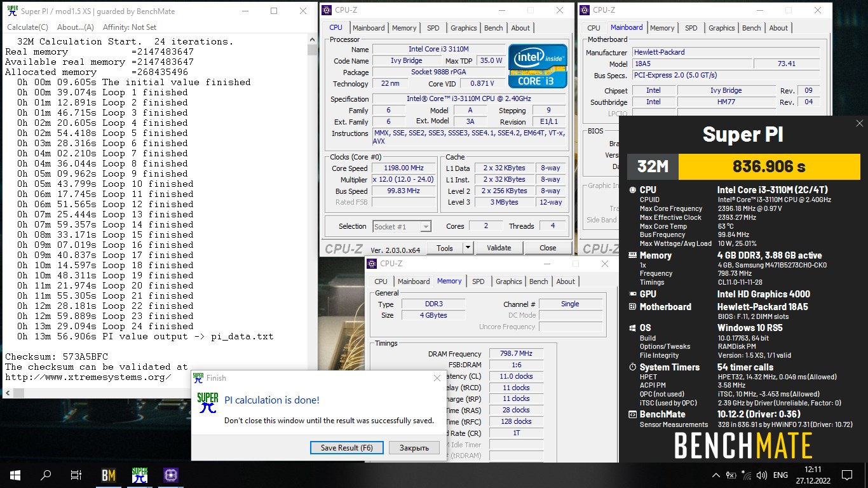Click the Super PI window title bar icon
868x488 pixels.
pyautogui.click(x=12, y=11)
